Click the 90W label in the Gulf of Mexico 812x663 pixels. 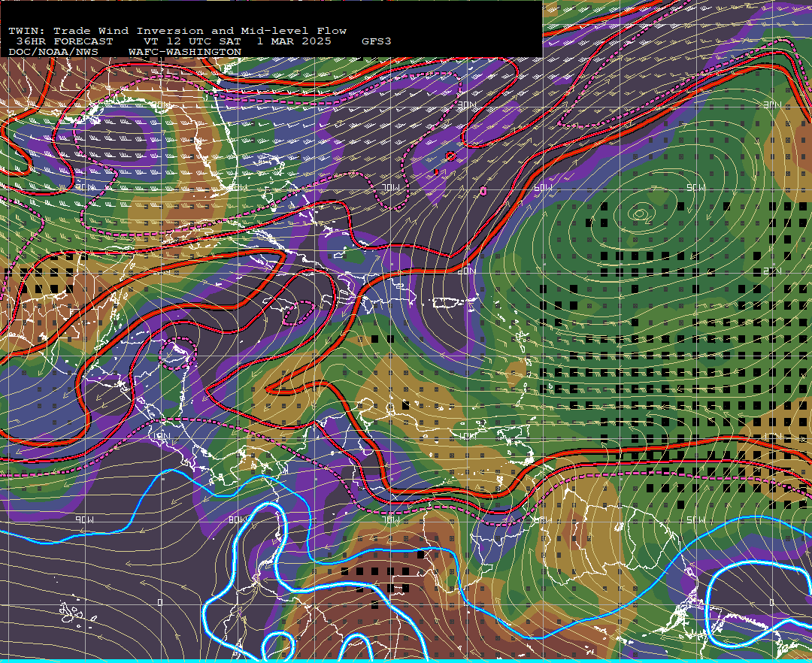[86, 187]
